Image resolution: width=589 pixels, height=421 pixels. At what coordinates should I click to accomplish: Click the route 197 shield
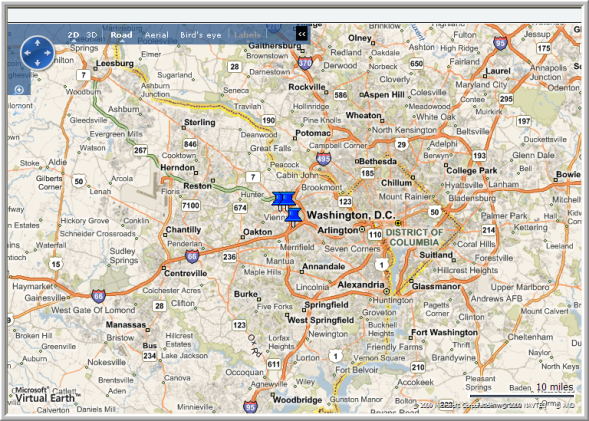pyautogui.click(x=523, y=121)
